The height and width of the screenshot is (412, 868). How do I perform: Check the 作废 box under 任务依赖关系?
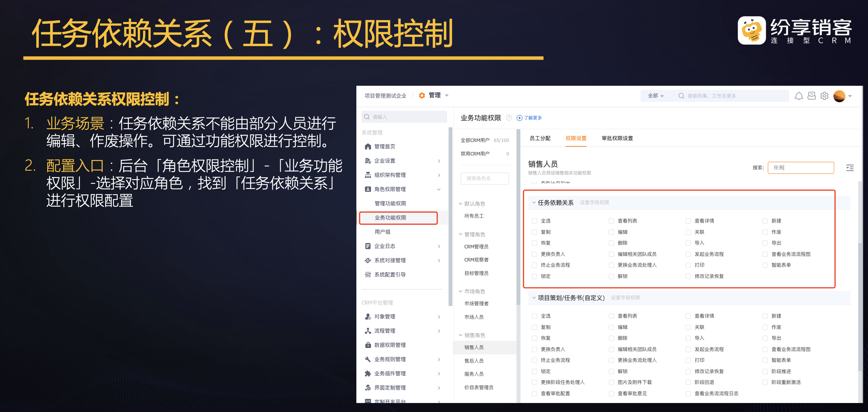click(765, 232)
